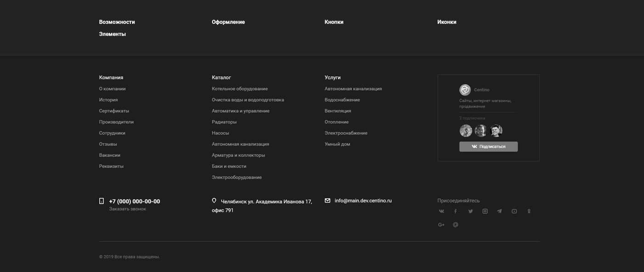Viewport: 644px width, 272px height.
Task: Open the Возможности menu item
Action: (117, 22)
